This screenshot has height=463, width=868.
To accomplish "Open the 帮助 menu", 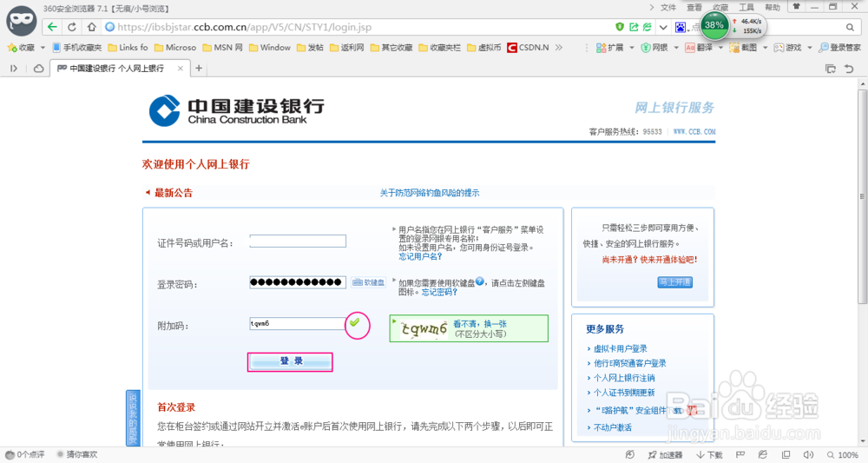I will [773, 7].
